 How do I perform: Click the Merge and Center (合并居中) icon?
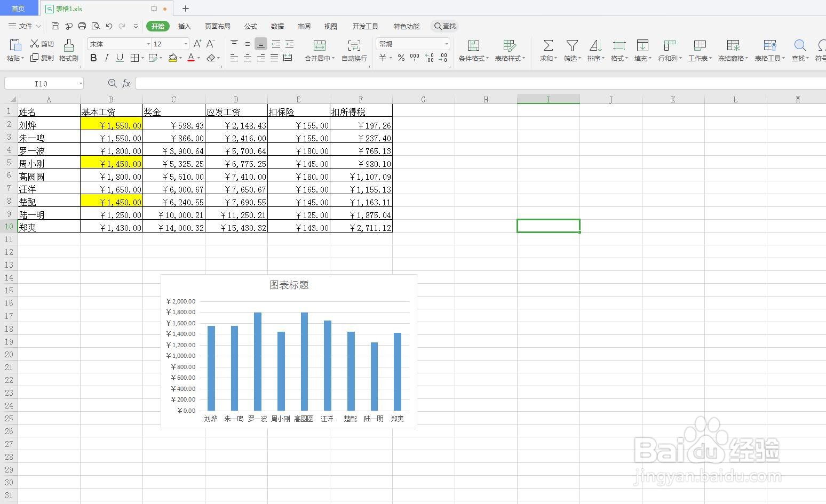[320, 45]
